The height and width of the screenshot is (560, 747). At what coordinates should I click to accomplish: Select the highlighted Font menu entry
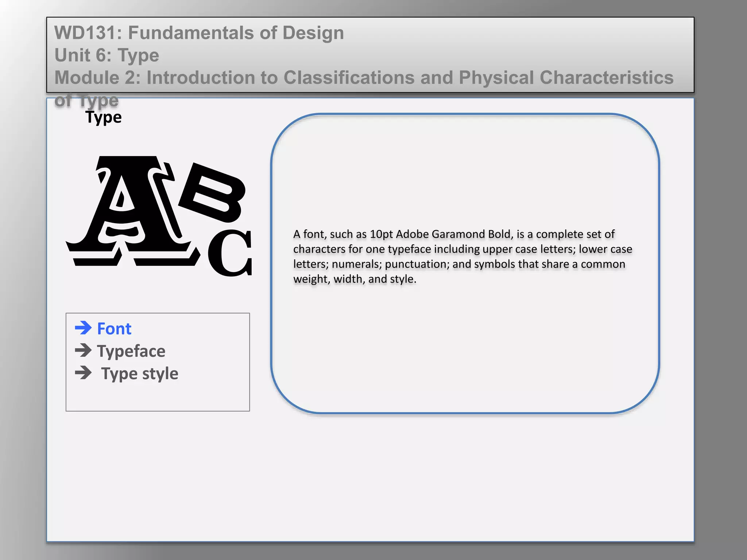(x=114, y=328)
